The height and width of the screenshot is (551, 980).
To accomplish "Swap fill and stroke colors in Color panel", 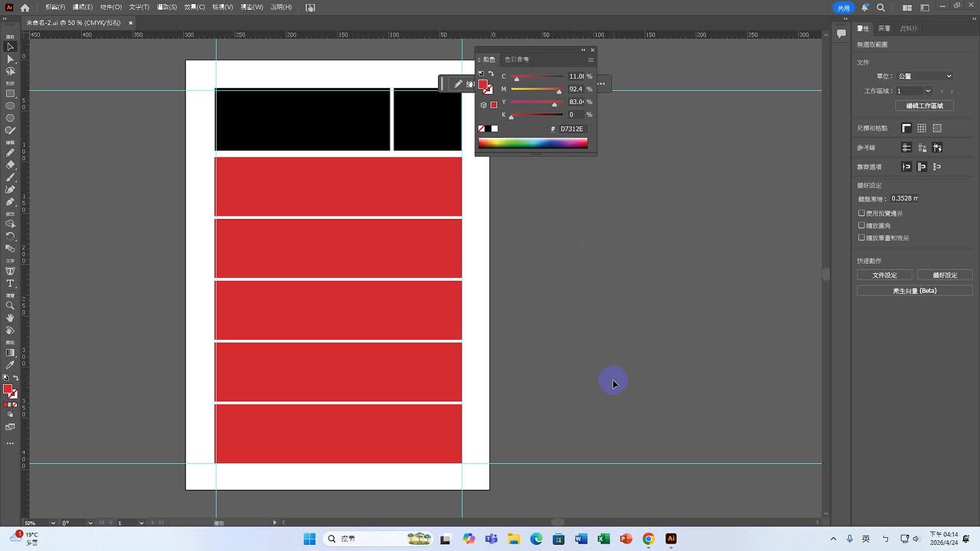I will pyautogui.click(x=491, y=73).
